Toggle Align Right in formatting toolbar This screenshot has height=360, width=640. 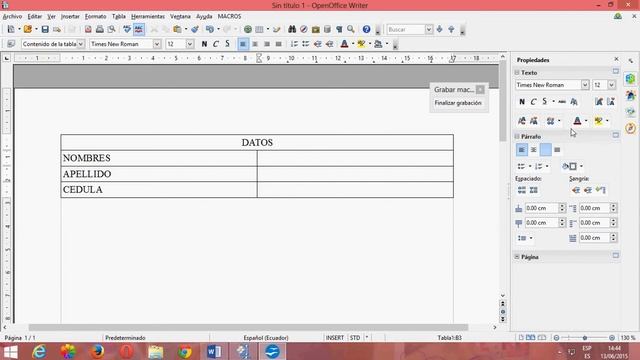click(267, 44)
